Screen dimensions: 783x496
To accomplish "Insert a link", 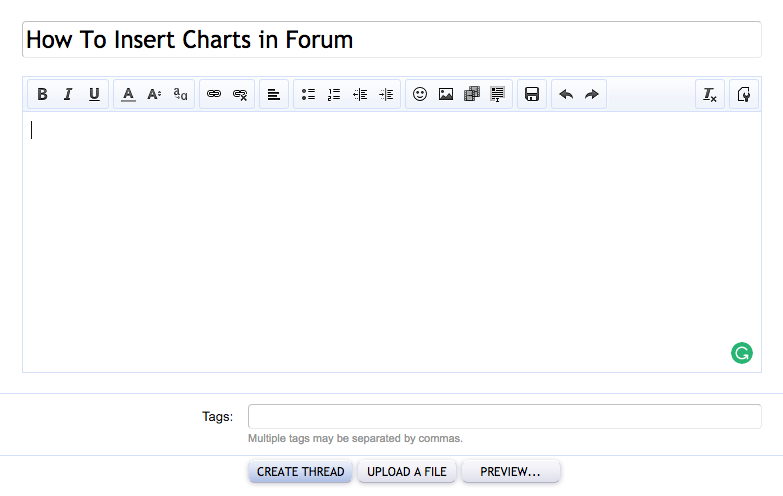I will point(214,95).
